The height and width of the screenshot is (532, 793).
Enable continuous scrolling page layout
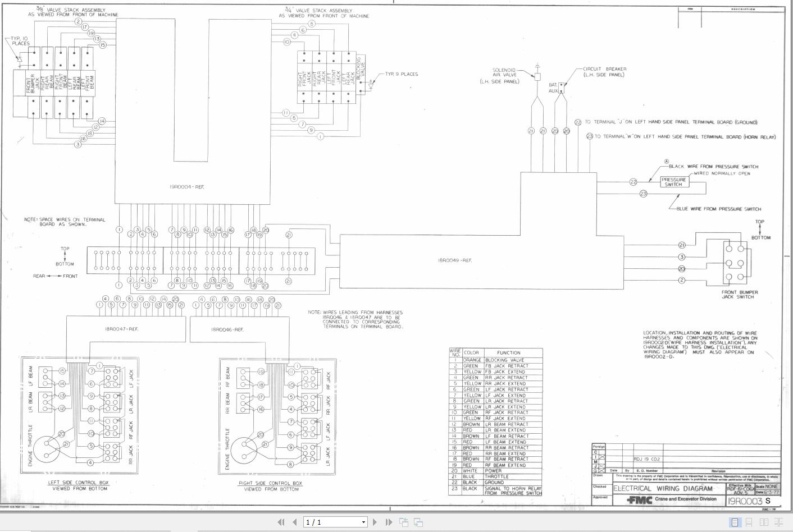click(749, 522)
